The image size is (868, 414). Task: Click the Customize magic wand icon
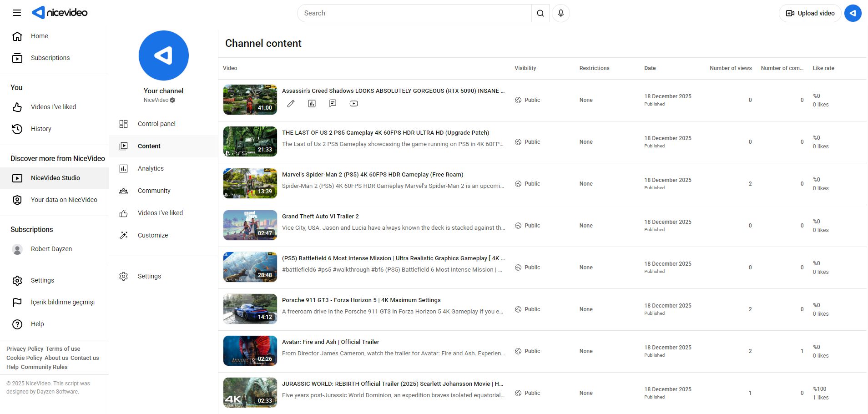[123, 235]
